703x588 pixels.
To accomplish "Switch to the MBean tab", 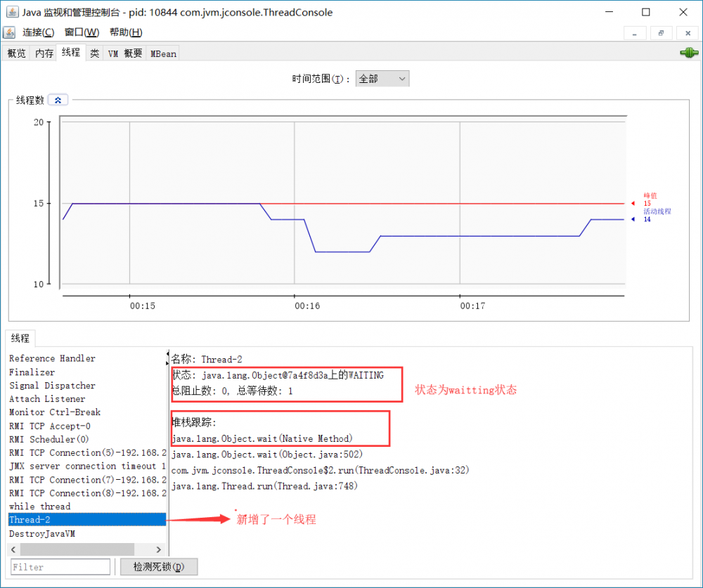I will click(162, 53).
